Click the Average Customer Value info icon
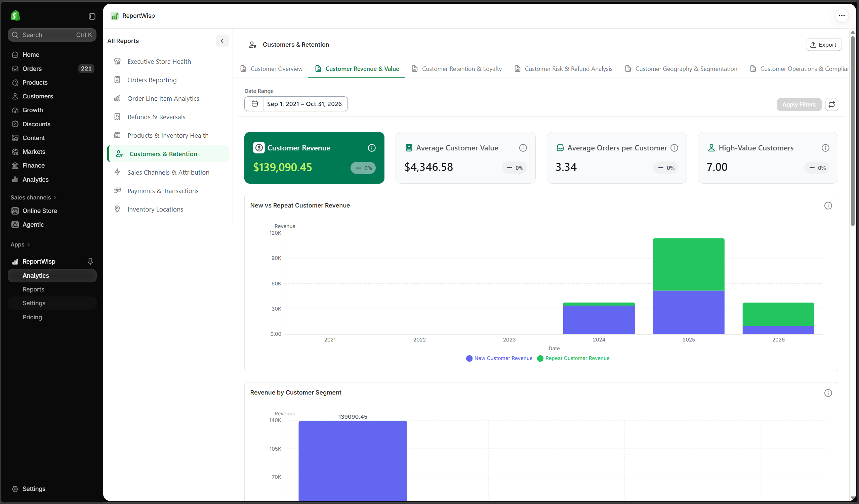Screen dimensions: 859x504 tap(523, 148)
